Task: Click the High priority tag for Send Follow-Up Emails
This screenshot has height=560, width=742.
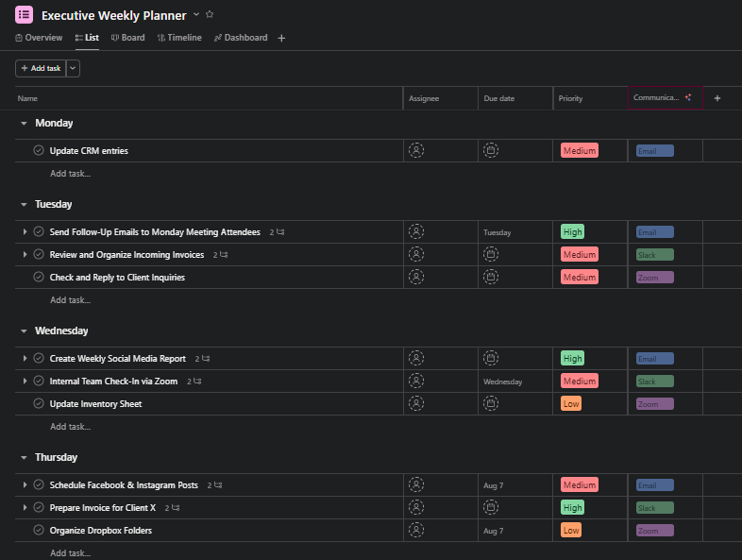Action: (x=572, y=231)
